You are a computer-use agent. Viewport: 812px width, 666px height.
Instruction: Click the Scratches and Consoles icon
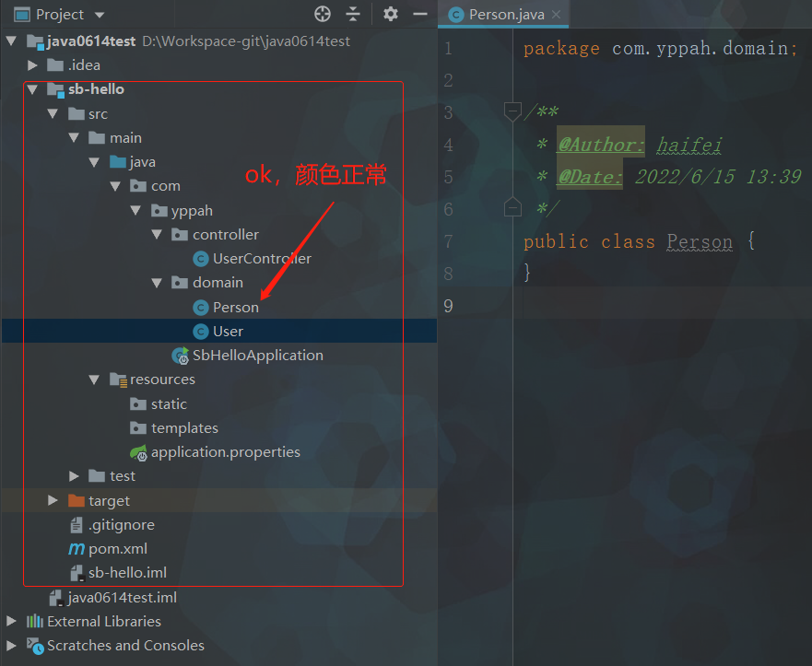tap(35, 646)
